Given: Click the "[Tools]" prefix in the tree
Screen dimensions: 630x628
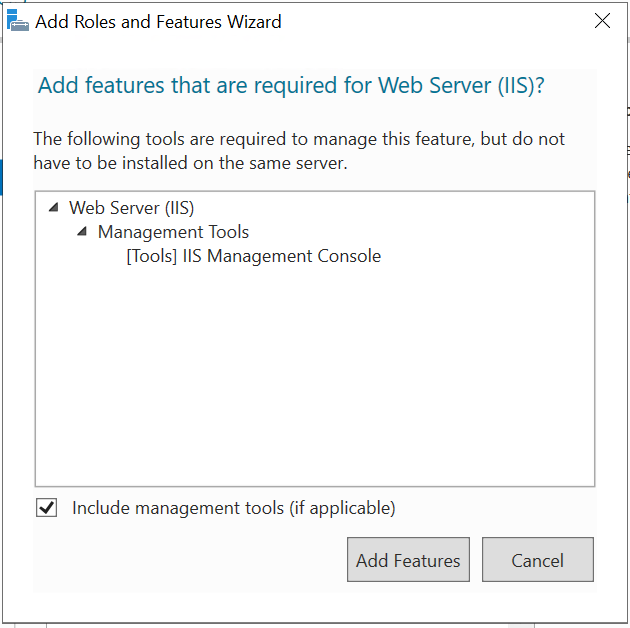Looking at the screenshot, I should pyautogui.click(x=151, y=256).
